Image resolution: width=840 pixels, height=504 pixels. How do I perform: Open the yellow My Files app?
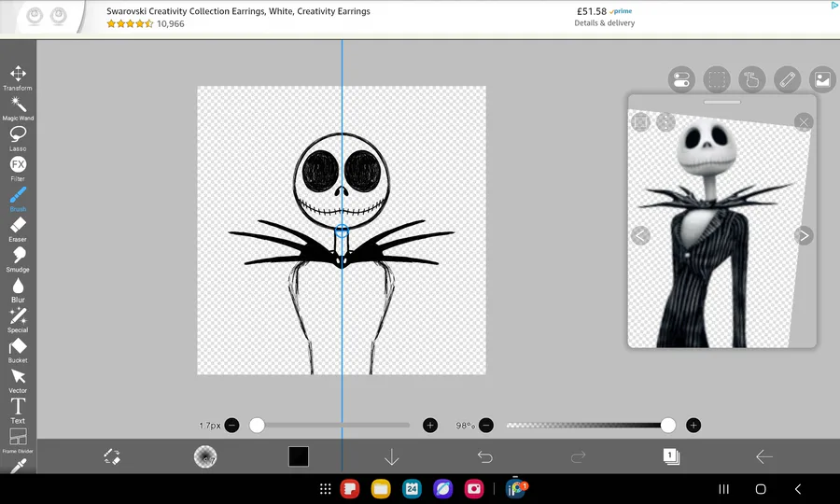381,488
